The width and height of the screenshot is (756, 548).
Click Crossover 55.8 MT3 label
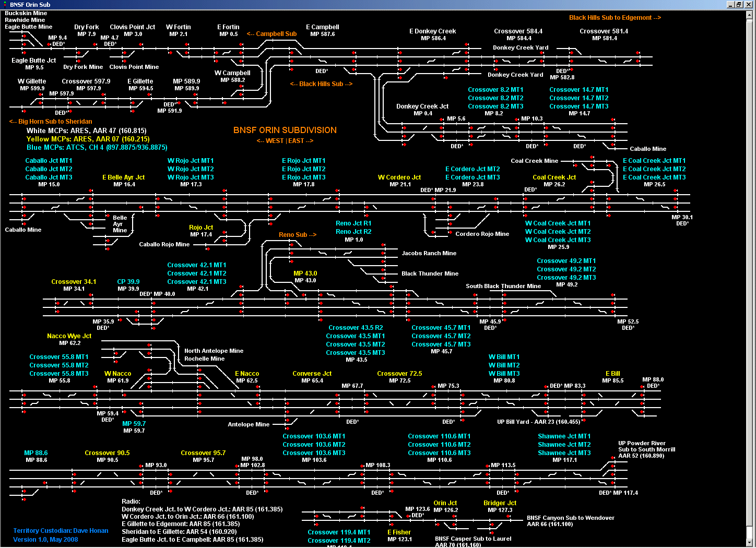59,374
